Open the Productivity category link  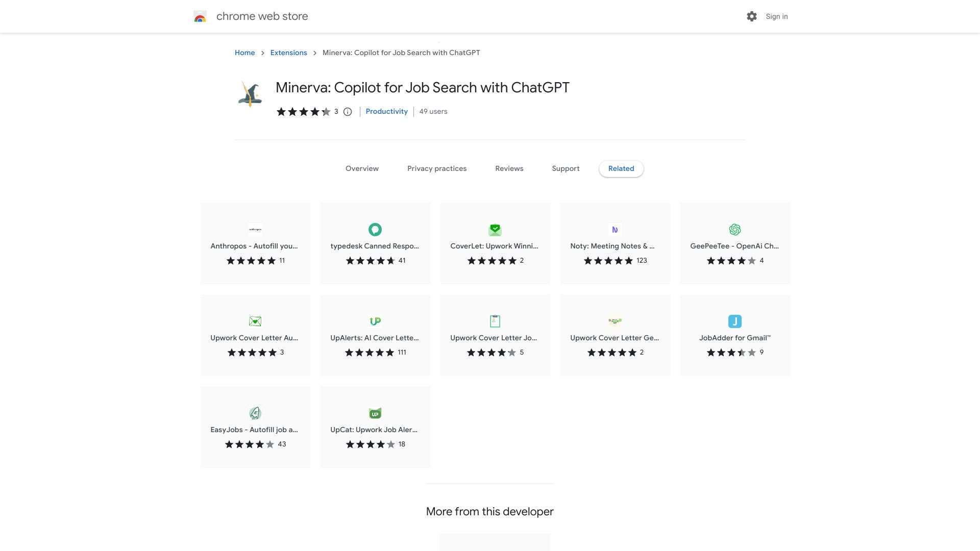click(x=386, y=111)
